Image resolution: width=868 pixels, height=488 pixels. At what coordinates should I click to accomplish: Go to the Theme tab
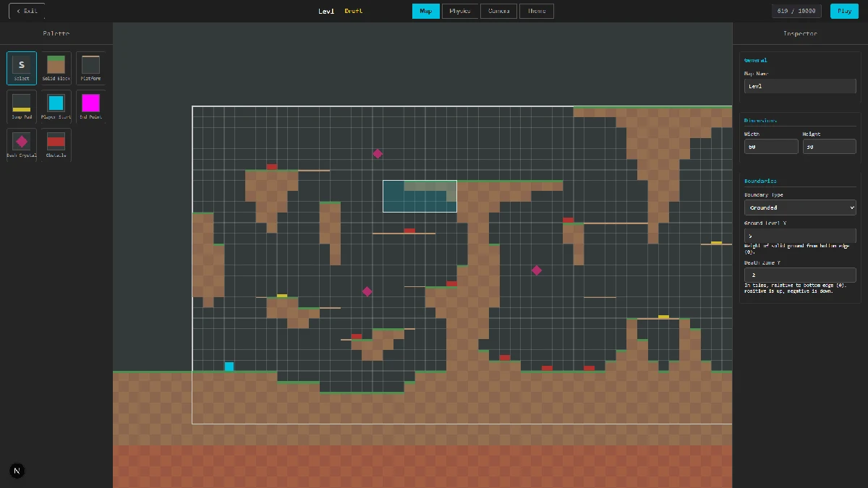pos(537,11)
